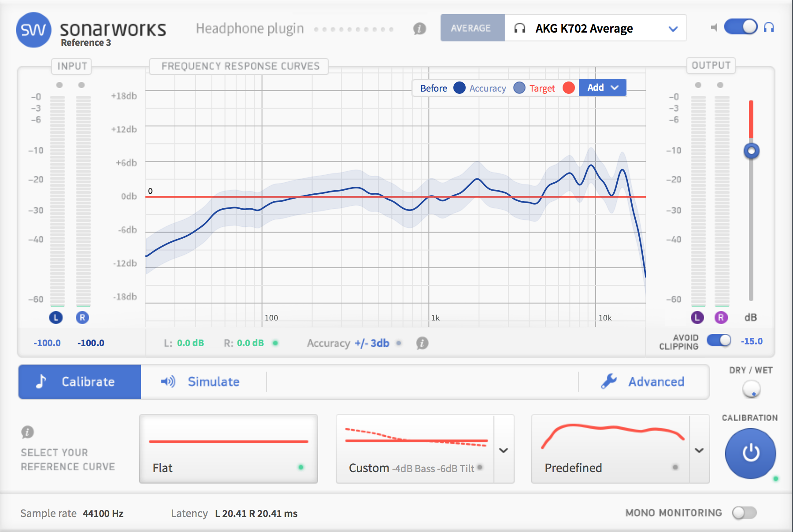Click the Target legend label
Screen dimensions: 793x532
click(542, 88)
